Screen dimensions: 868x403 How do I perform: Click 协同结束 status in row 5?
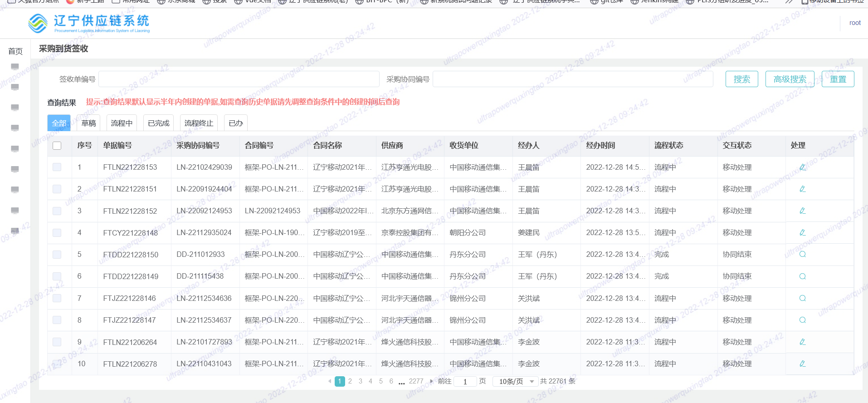coord(737,254)
